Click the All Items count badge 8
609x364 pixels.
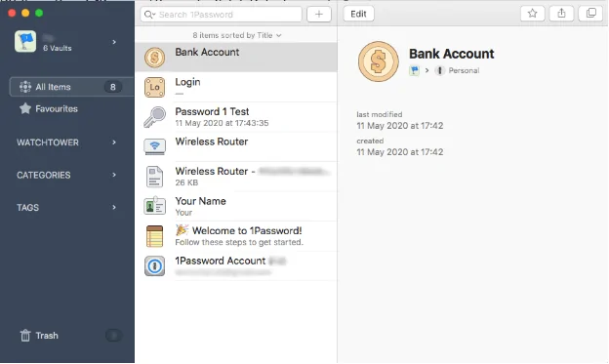click(x=112, y=87)
